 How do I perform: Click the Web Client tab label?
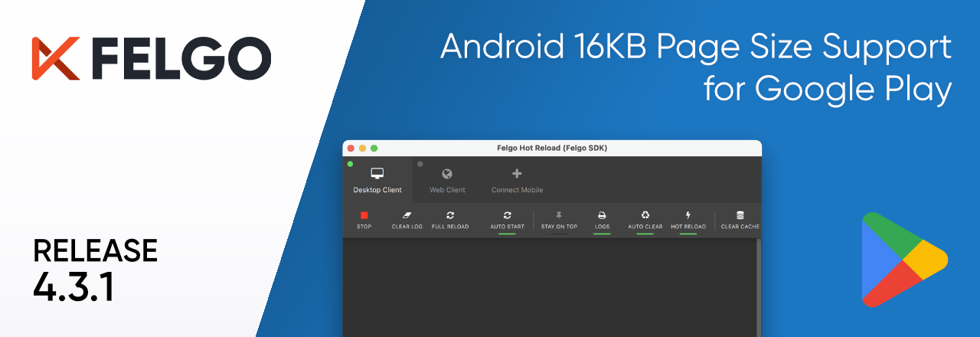tap(447, 190)
